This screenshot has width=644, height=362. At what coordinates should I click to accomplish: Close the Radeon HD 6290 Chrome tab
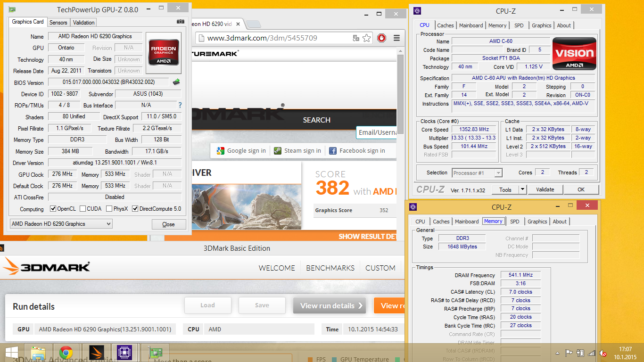click(x=239, y=24)
